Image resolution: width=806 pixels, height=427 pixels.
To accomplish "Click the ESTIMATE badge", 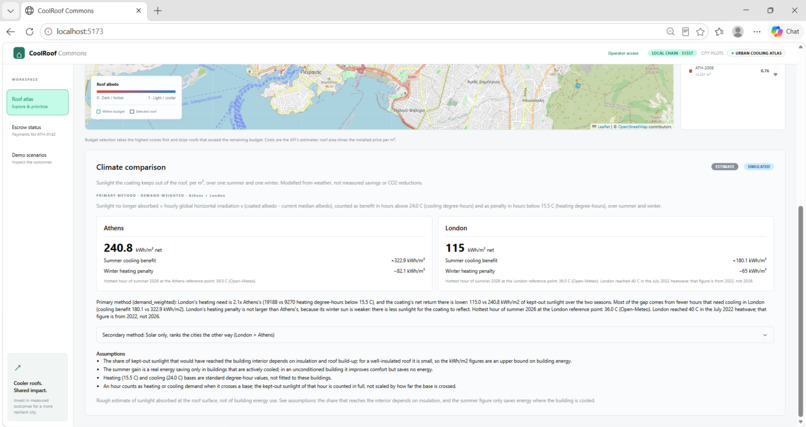I will pos(725,166).
